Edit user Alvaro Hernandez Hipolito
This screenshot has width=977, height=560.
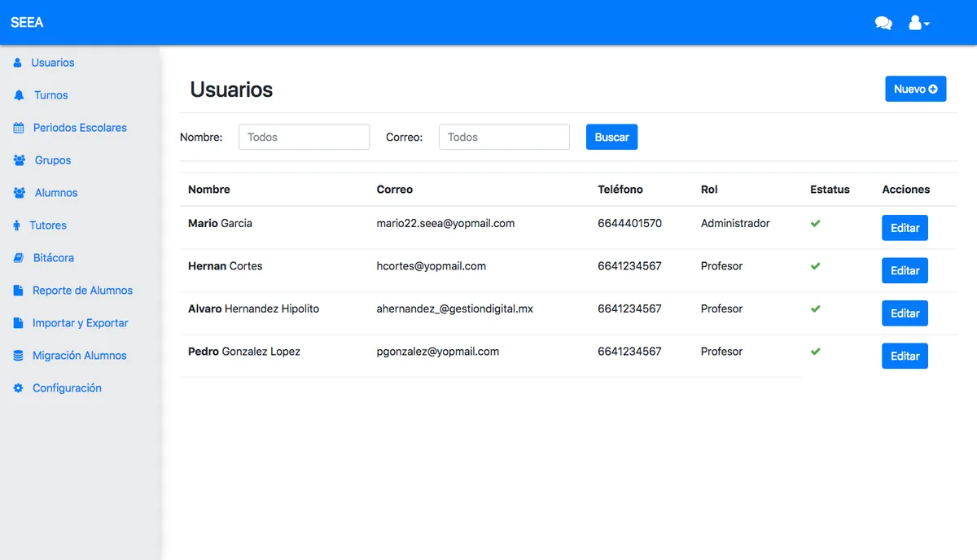pos(905,313)
